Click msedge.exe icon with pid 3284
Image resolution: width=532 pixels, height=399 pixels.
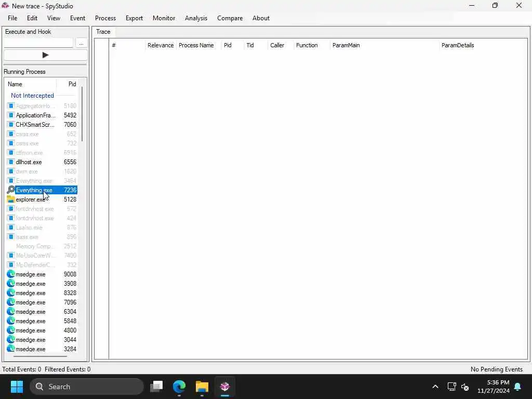click(11, 349)
